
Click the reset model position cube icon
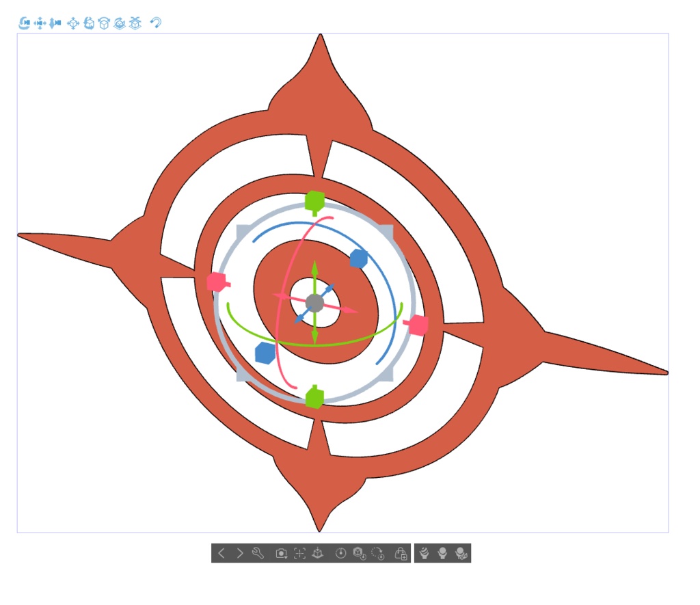pyautogui.click(x=360, y=554)
